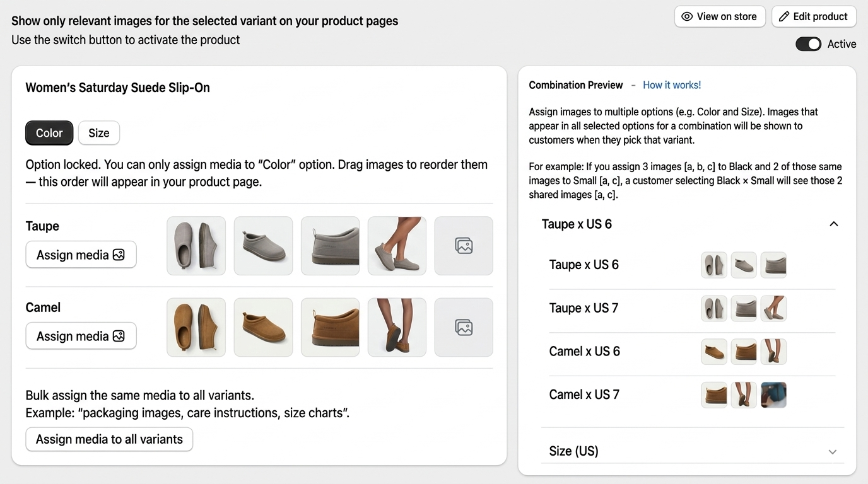Expand the Size (US) section
Image resolution: width=868 pixels, height=484 pixels.
pos(832,452)
